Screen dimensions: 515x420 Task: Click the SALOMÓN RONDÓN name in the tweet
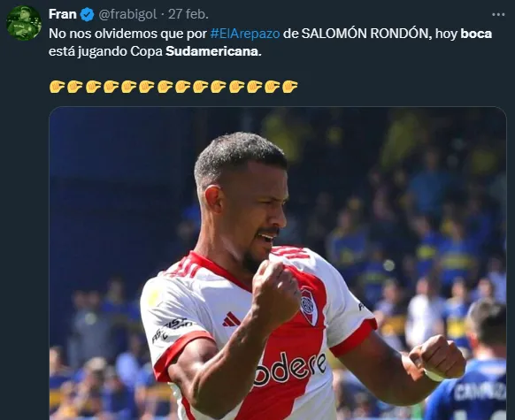[x=366, y=34]
